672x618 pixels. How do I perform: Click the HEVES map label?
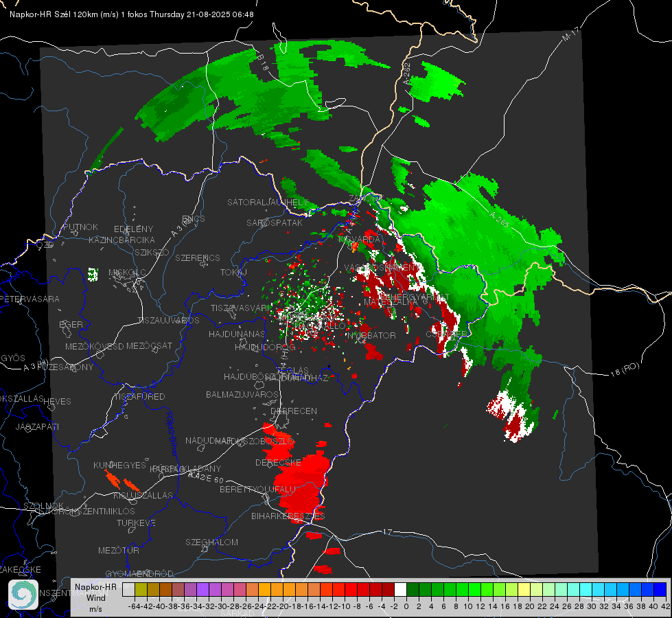click(x=57, y=402)
